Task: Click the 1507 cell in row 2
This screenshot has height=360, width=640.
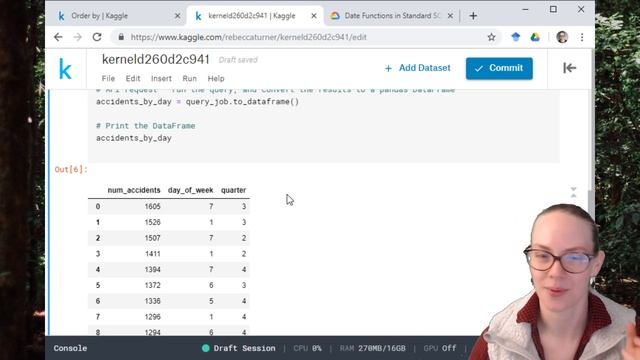Action: point(152,238)
